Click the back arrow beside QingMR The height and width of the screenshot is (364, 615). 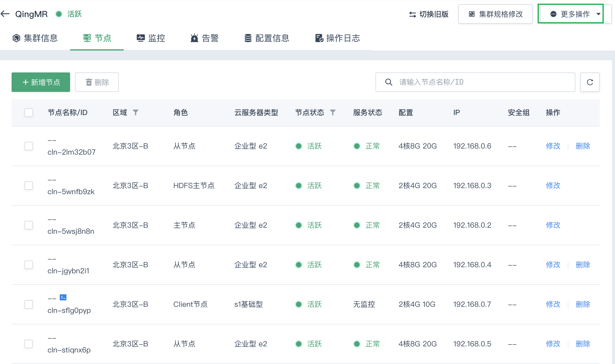(x=5, y=14)
